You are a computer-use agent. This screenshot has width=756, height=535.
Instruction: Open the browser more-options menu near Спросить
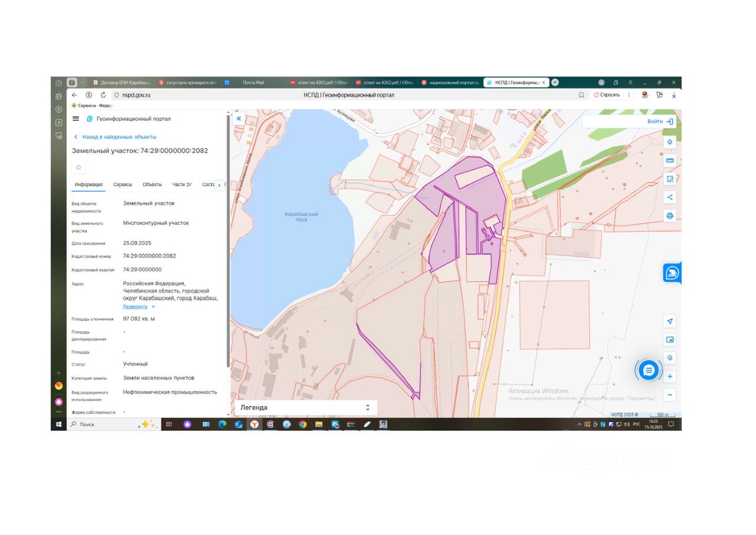pos(629,95)
